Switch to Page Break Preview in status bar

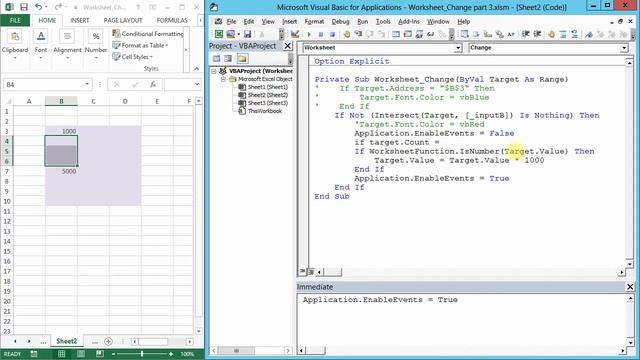coord(100,354)
